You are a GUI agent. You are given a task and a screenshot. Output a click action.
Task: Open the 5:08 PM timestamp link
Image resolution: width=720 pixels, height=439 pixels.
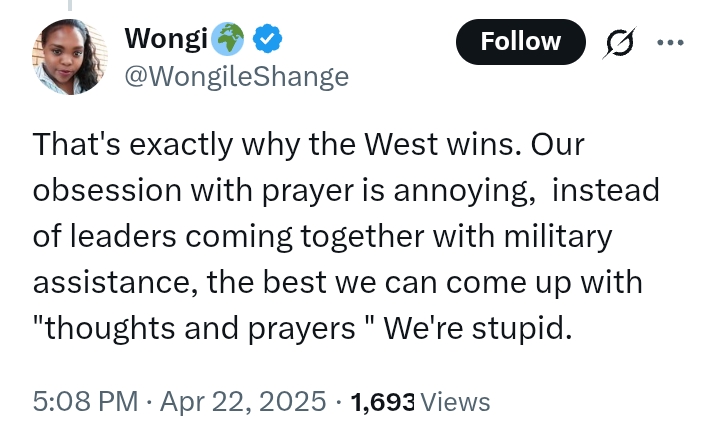tap(85, 401)
